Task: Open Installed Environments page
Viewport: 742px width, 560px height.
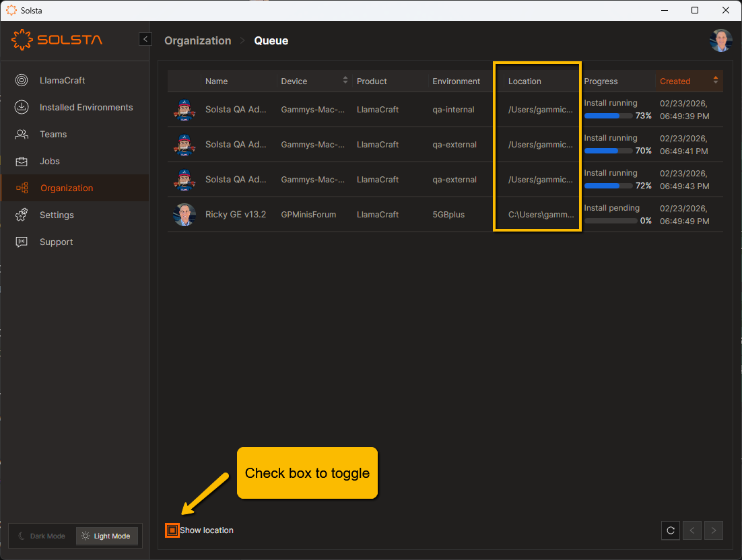Action: pos(75,108)
